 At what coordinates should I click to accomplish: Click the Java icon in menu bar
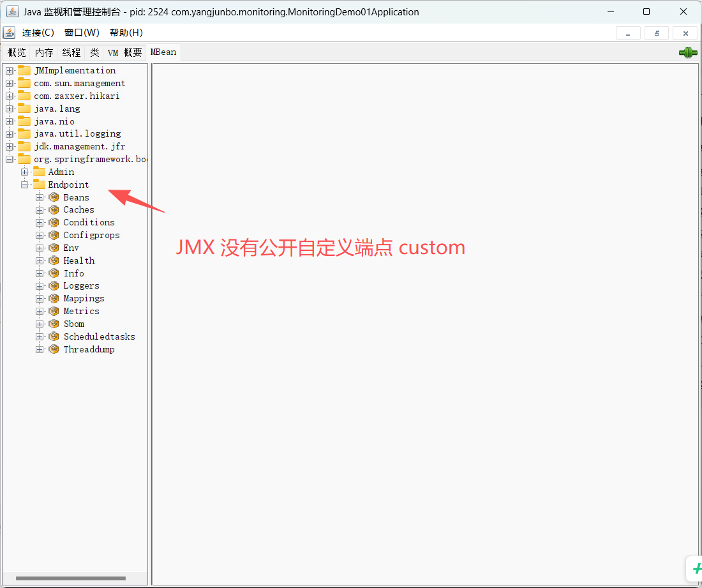pyautogui.click(x=9, y=33)
